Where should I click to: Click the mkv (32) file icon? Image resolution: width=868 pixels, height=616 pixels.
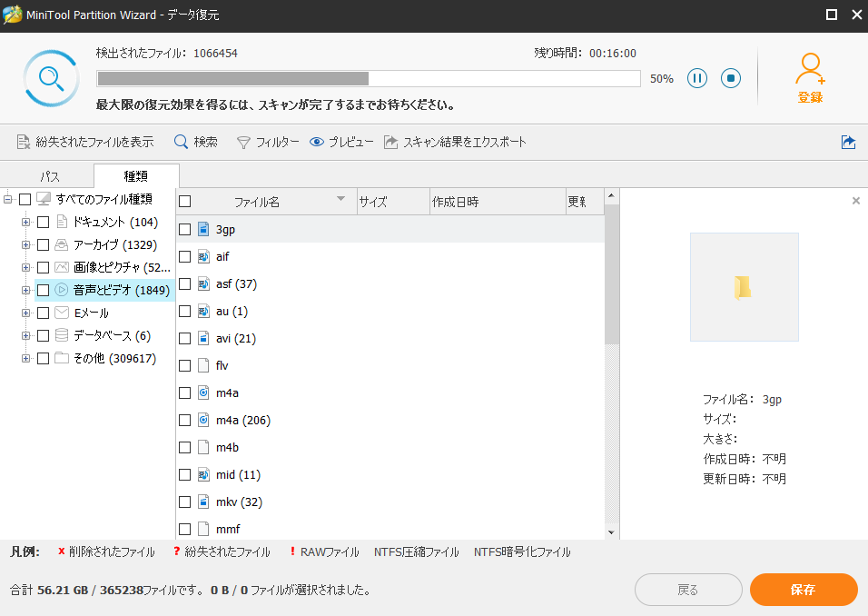(203, 502)
